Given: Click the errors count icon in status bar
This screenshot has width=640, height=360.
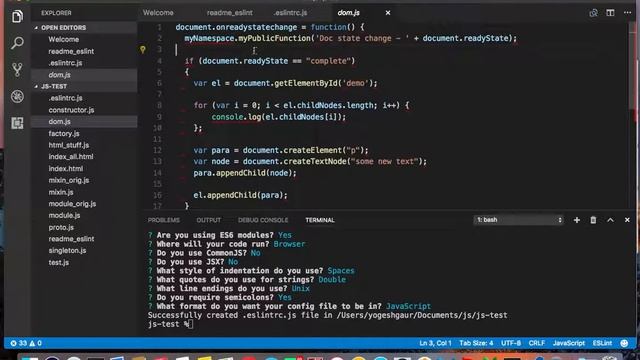Looking at the screenshot, I should tap(18, 343).
